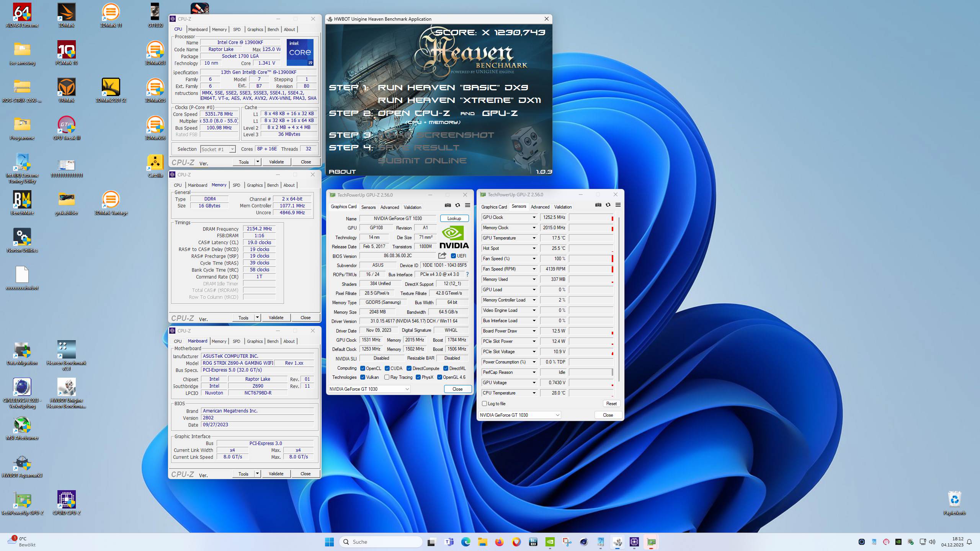Open MSI Afterburner desktop icon
Screen dimensions: 980x551
point(22,428)
